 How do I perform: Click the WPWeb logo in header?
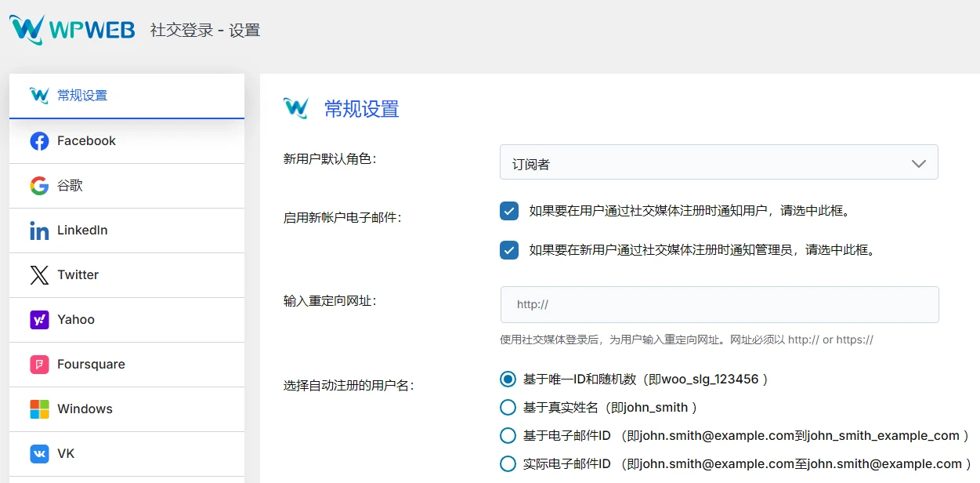click(72, 28)
